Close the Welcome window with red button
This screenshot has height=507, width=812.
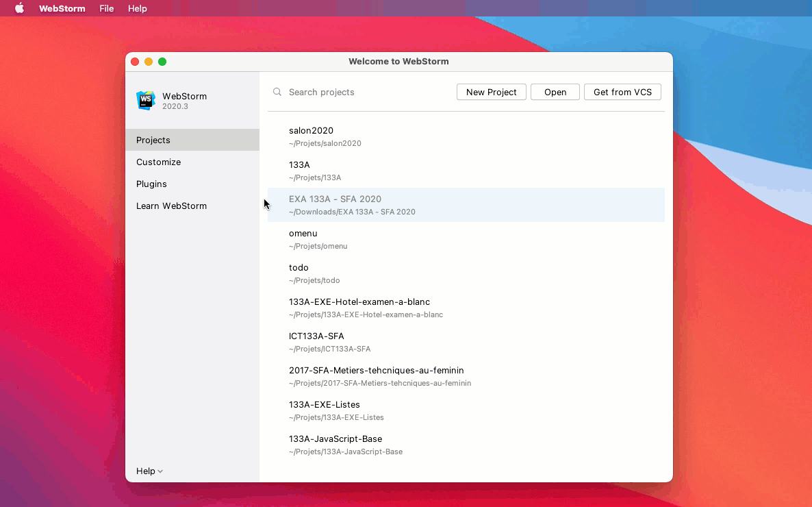point(135,62)
